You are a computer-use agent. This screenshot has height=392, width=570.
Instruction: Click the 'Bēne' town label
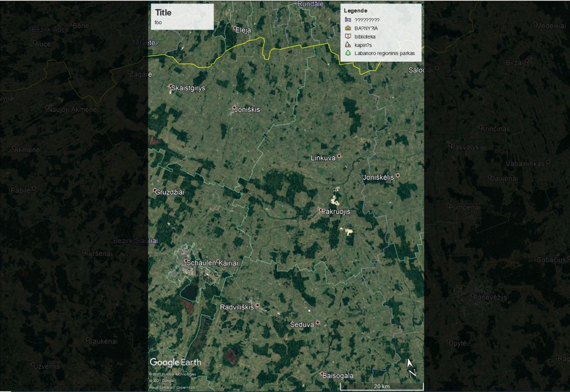(x=81, y=25)
